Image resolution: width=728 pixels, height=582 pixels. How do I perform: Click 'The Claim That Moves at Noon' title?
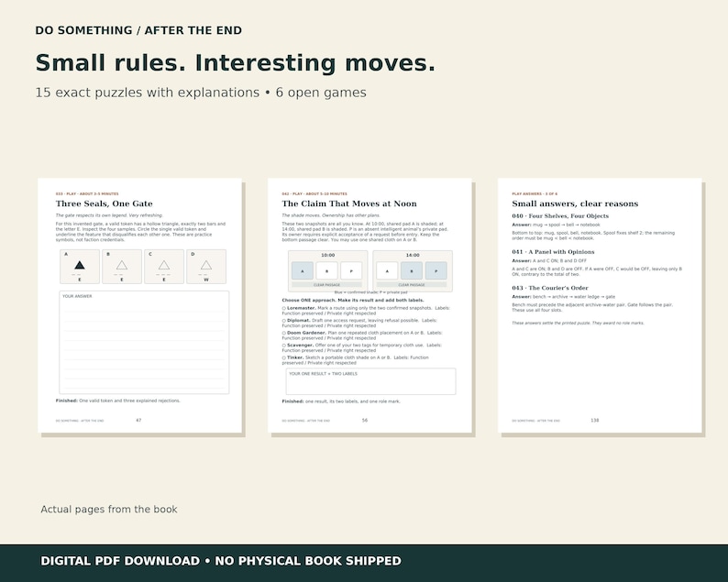click(349, 203)
